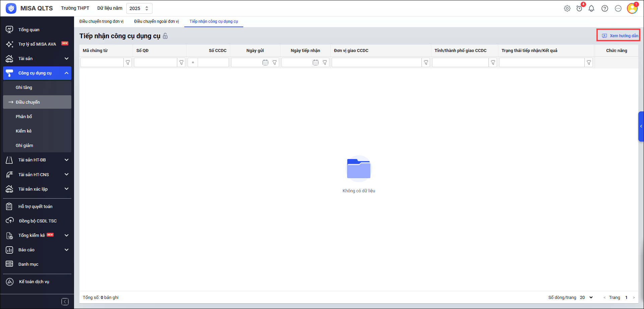Sort by the Ngày tiếp nhận column header
The image size is (644, 309).
tap(305, 51)
